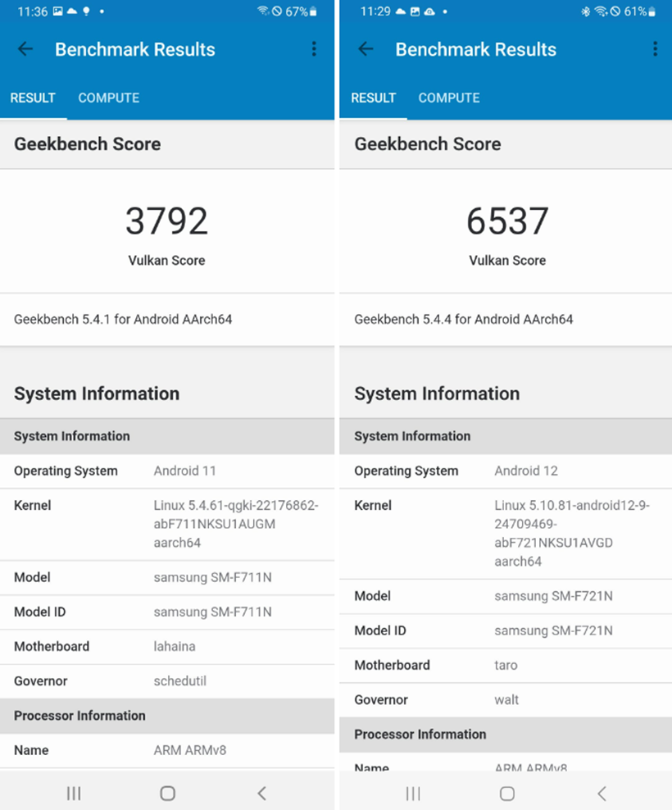Tap Benchmark Results title on left phone
The image size is (672, 810).
[x=135, y=49]
